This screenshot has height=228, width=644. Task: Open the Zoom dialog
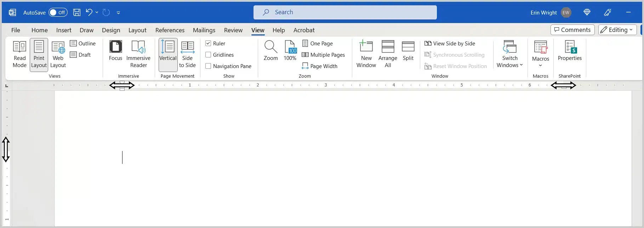pos(271,51)
